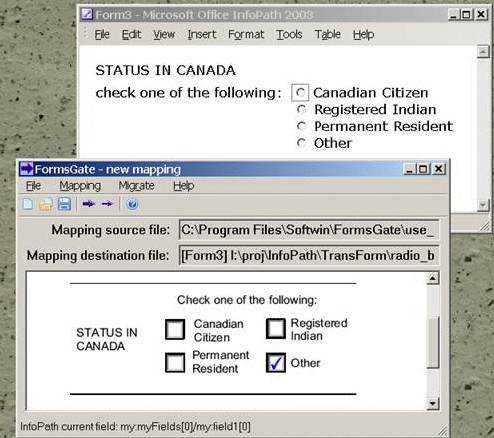Open the Help menu in InfoPath
Viewport: 494px width, 438px height.
[363, 34]
